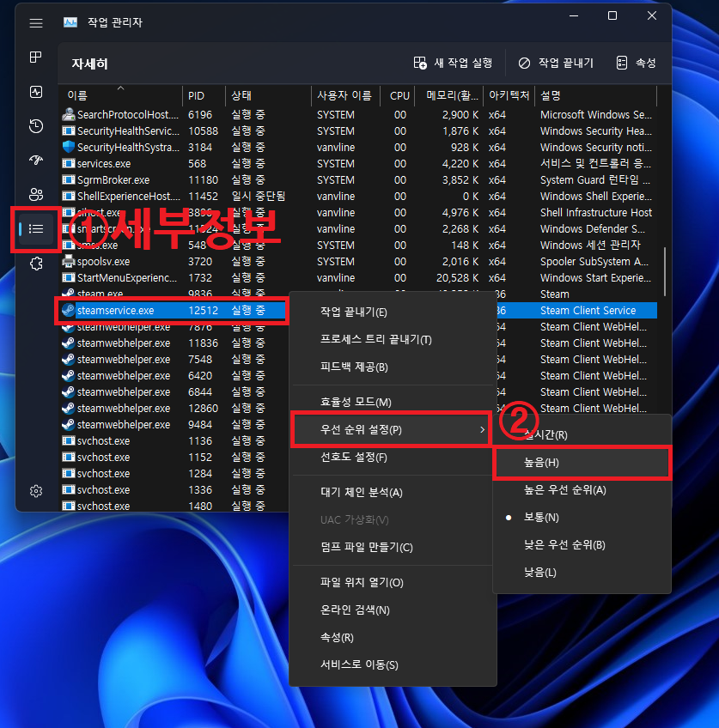Select the spoolsv.exe process name

(104, 261)
